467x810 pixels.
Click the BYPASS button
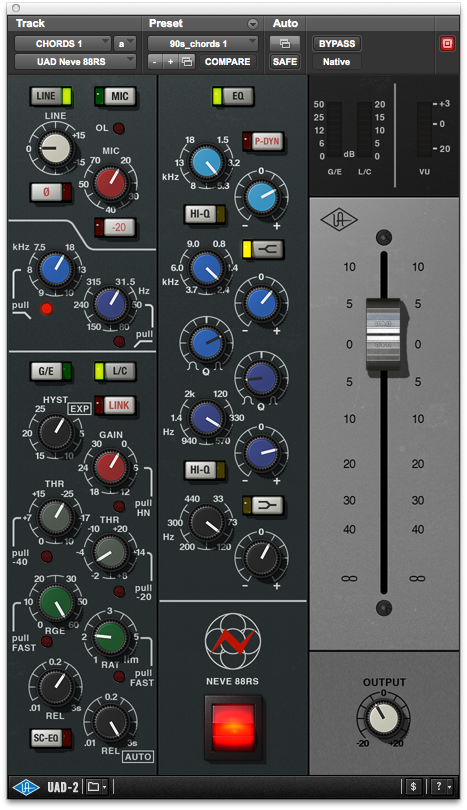tap(337, 44)
